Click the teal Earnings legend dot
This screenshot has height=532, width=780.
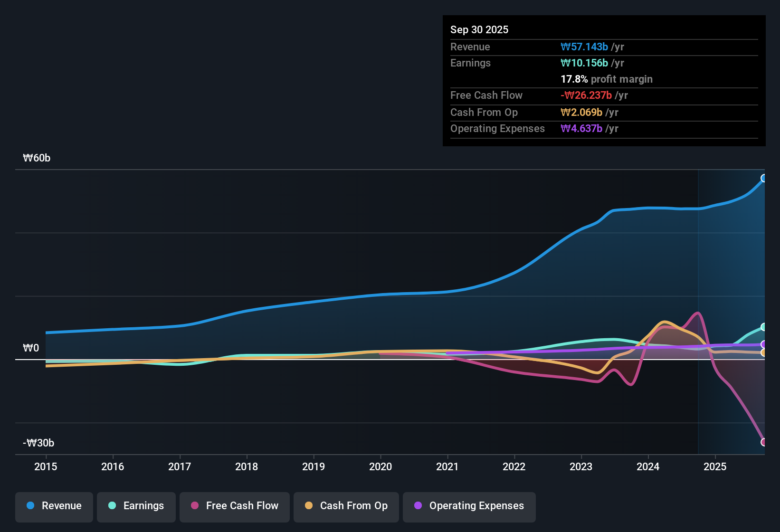(113, 506)
